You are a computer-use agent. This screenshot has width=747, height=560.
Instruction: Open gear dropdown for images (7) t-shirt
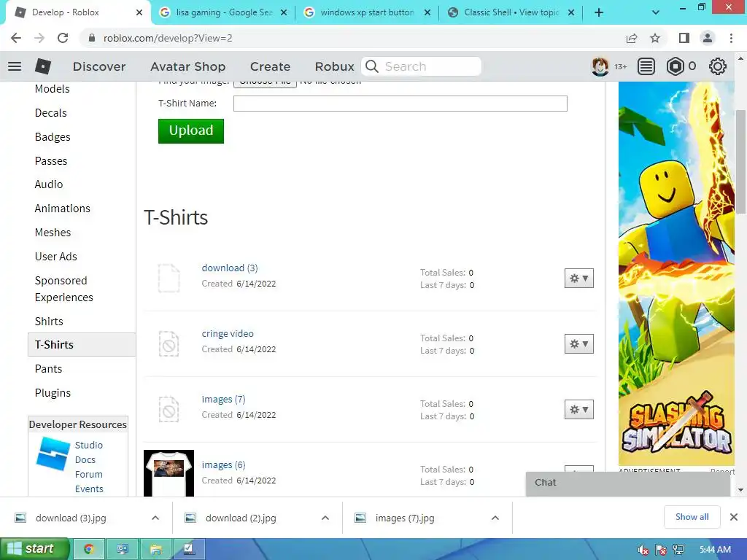(578, 410)
